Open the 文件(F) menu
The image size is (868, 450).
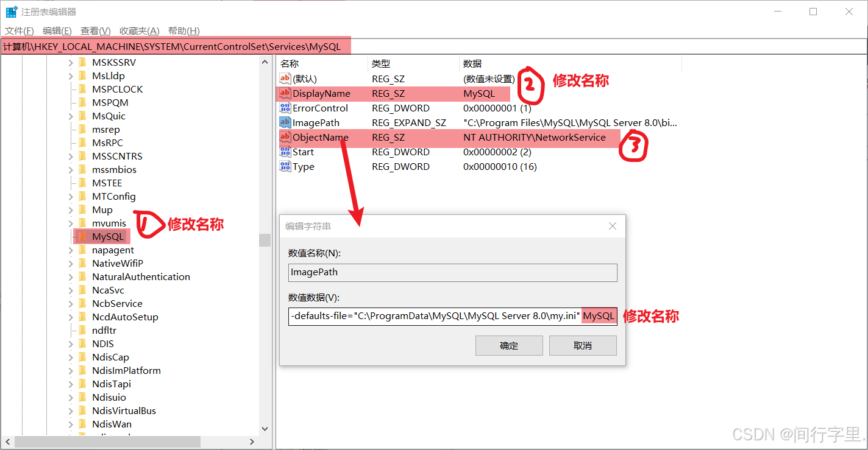click(19, 30)
